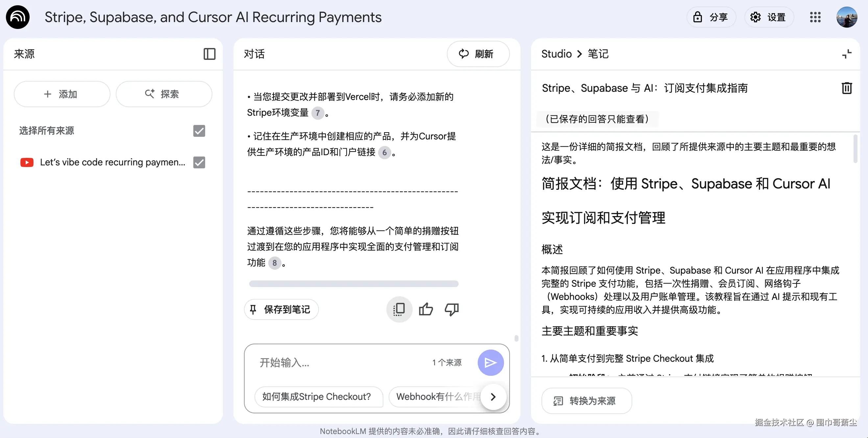Save the answer with 保存到笔记
Viewport: 868px width, 438px height.
coord(281,309)
